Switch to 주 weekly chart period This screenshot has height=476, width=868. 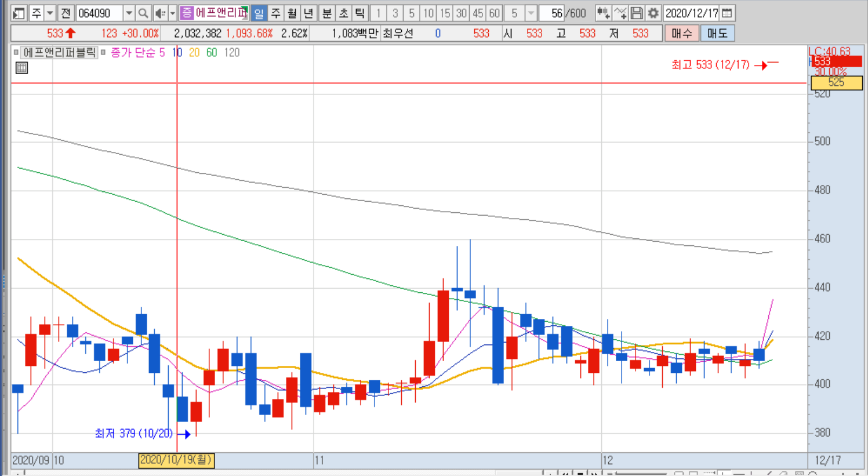(x=275, y=13)
